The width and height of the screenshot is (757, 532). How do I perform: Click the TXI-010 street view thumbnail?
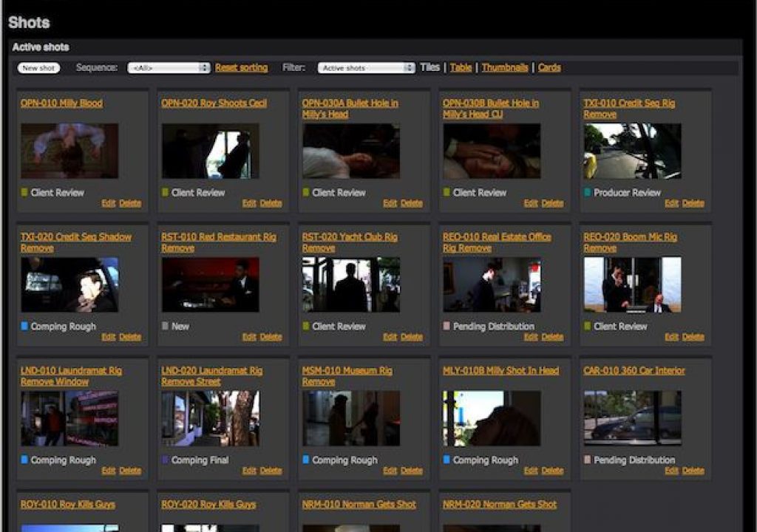633,151
